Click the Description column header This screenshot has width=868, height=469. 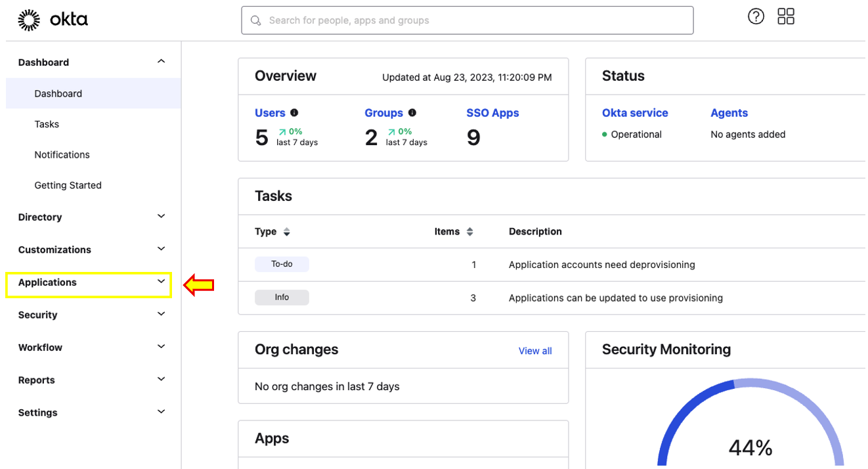coord(535,232)
